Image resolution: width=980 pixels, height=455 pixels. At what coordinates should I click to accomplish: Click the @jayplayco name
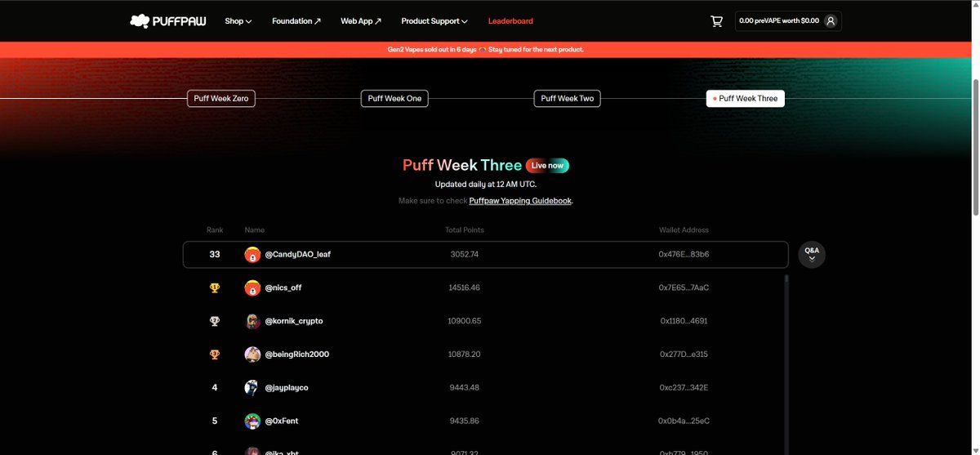tap(287, 388)
